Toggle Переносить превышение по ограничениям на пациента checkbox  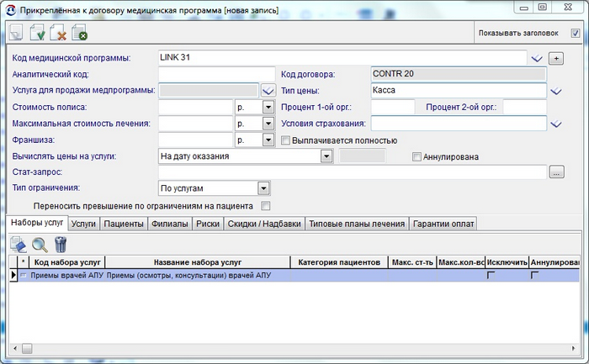266,206
